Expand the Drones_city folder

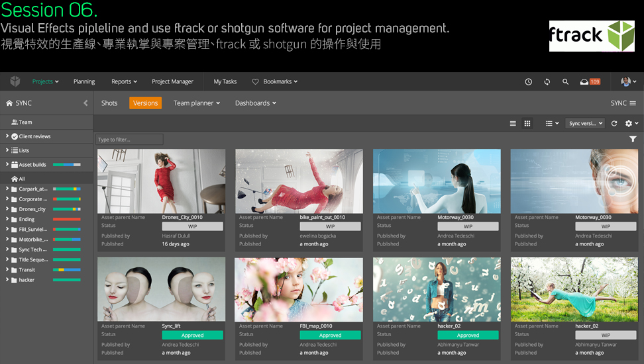coord(7,209)
